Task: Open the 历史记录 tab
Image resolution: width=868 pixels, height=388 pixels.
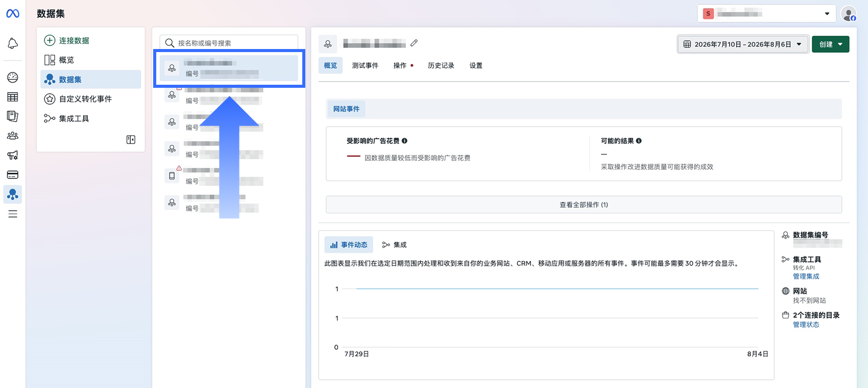Action: [441, 65]
